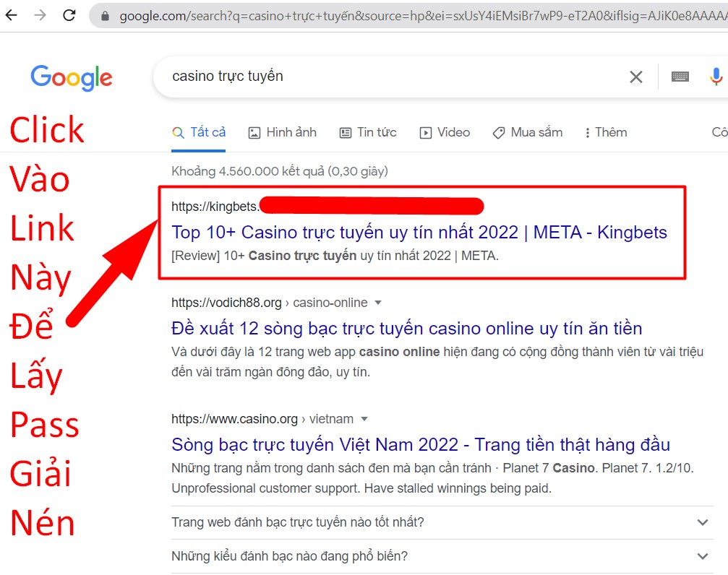Go back with the browser back arrow

(11, 15)
